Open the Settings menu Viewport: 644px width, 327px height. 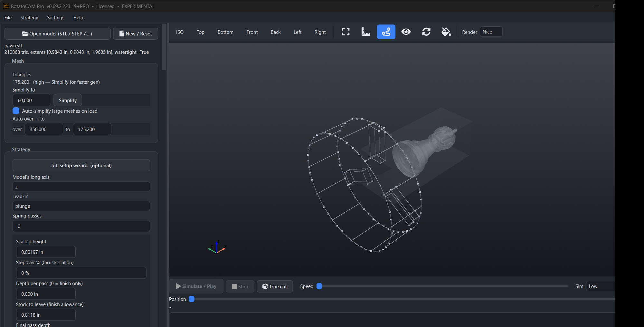pos(56,18)
